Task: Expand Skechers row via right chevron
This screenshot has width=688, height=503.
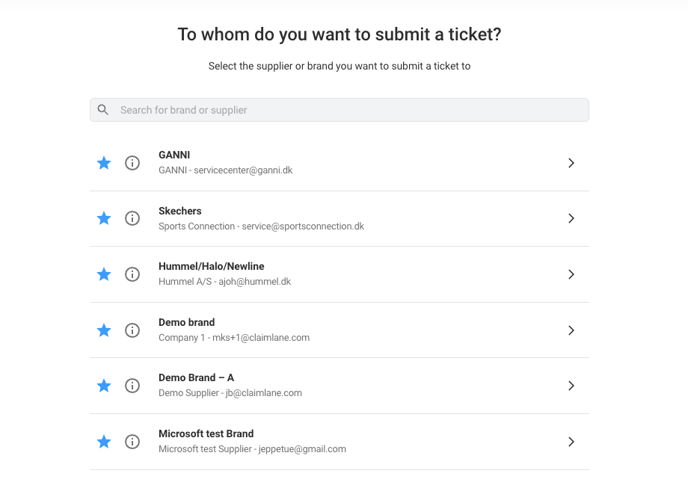Action: tap(571, 218)
